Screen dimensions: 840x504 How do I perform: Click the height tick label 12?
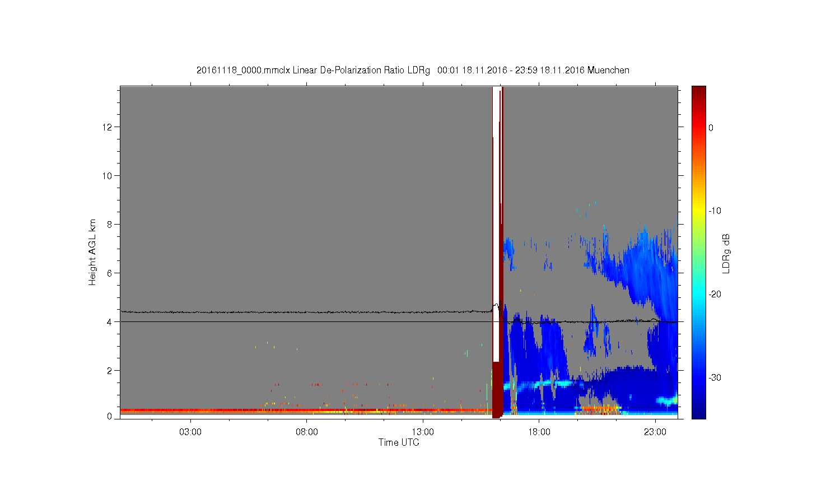(108, 127)
